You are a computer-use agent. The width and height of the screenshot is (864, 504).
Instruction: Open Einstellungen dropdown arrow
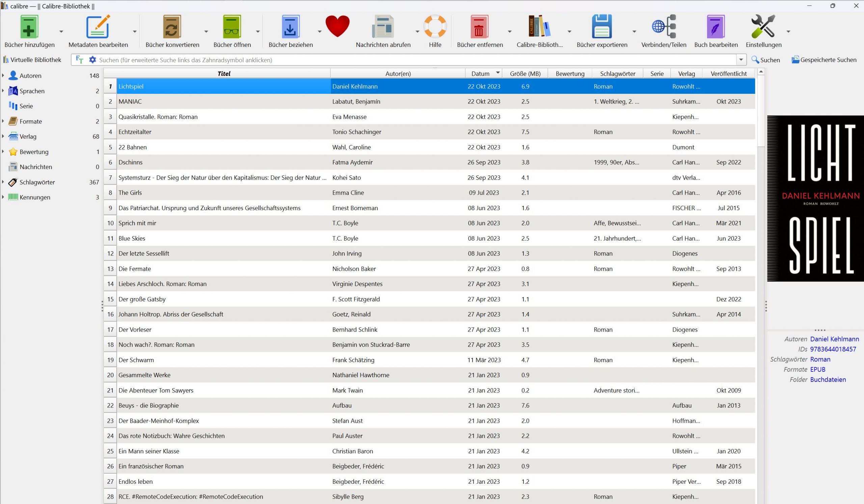788,31
